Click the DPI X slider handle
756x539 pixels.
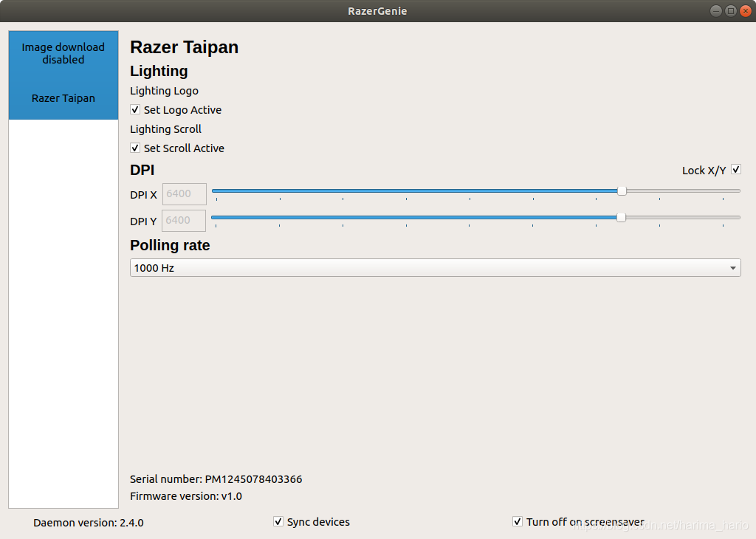pyautogui.click(x=622, y=191)
